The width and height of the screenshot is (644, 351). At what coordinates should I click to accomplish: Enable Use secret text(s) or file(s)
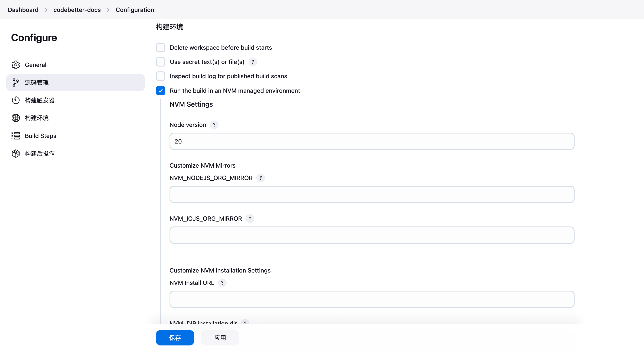(161, 62)
